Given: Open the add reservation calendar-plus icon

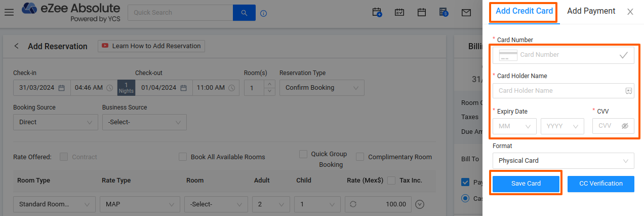Looking at the screenshot, I should (377, 13).
